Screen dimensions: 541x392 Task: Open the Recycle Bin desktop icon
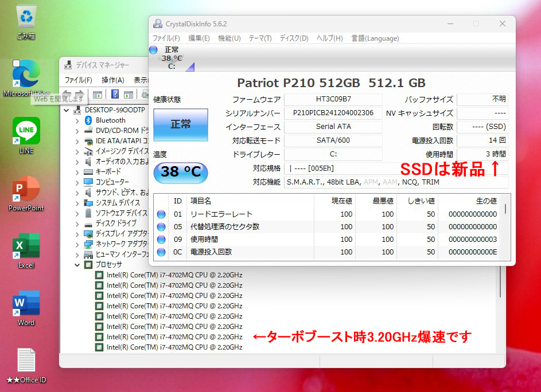(x=26, y=17)
